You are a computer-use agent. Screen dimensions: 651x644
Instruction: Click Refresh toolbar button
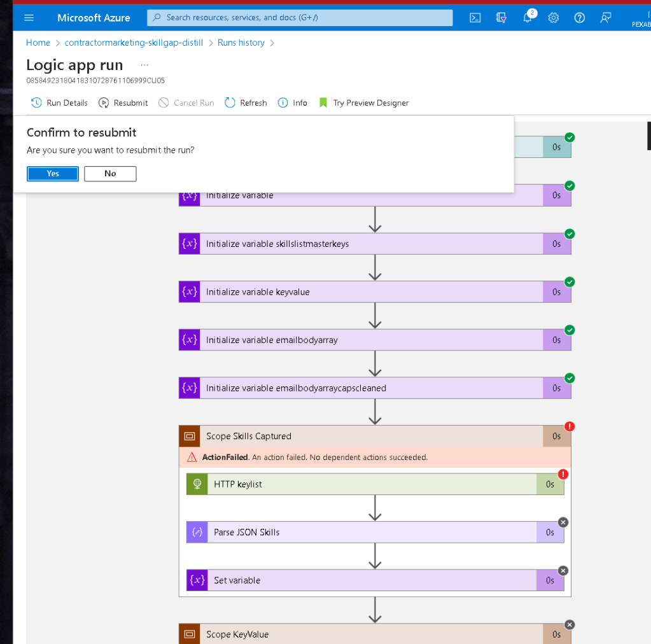[246, 102]
